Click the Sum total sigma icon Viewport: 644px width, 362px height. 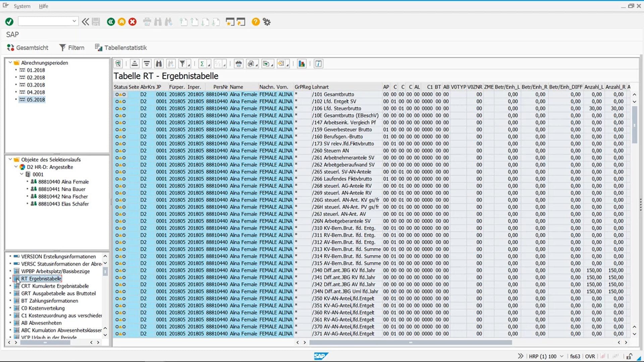coord(202,64)
